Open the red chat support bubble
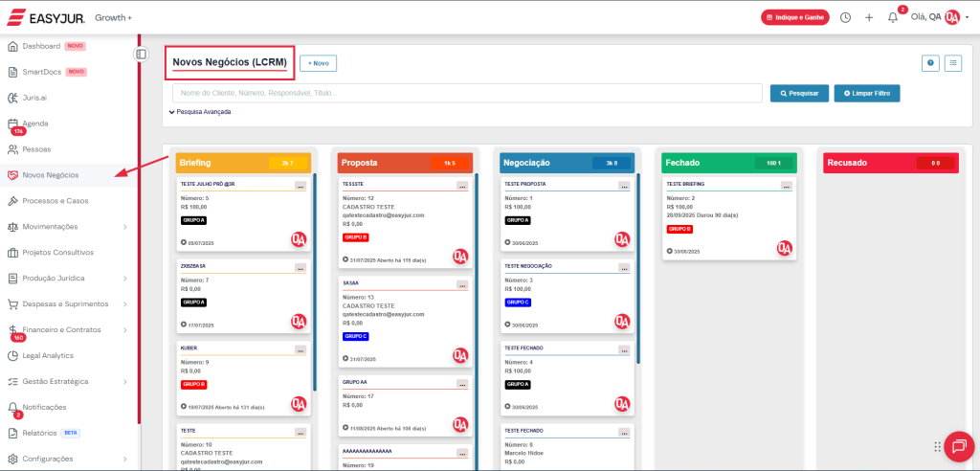980x471 pixels. click(x=958, y=446)
